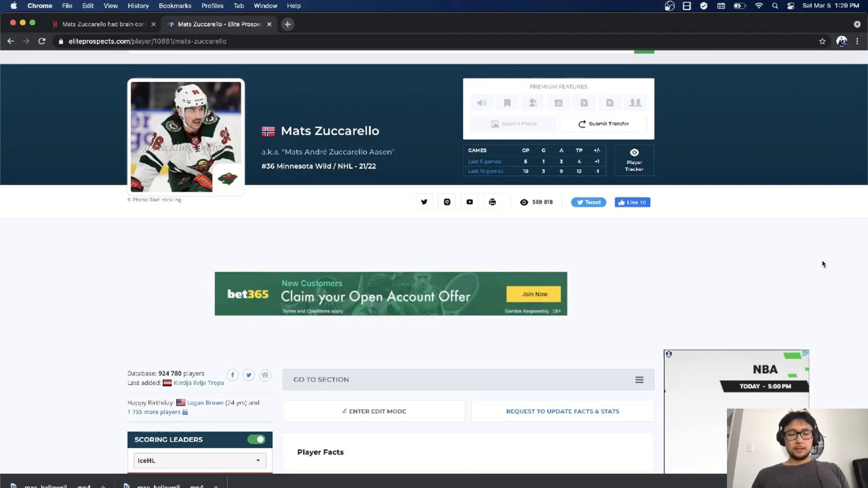The image size is (868, 488).
Task: Click the Player Tracker eye icon
Action: tap(634, 153)
